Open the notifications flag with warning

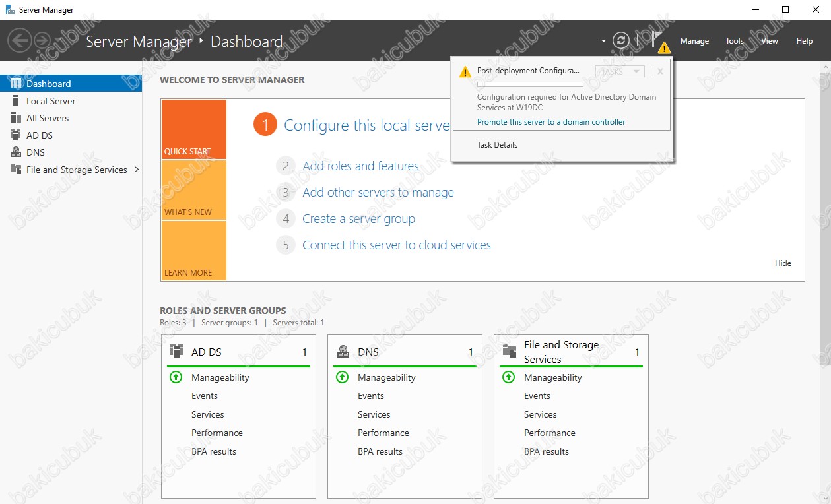(660, 42)
